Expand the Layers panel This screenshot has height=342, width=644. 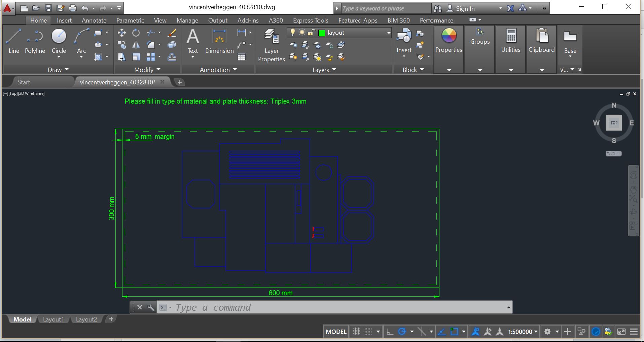324,70
